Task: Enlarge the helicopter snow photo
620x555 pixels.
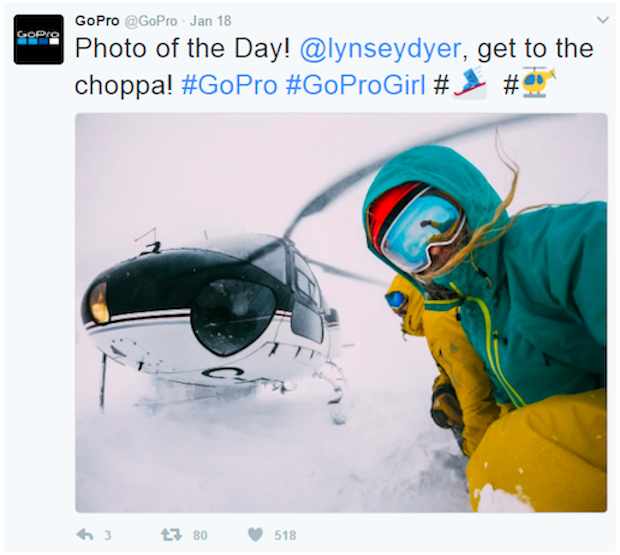Action: click(341, 313)
